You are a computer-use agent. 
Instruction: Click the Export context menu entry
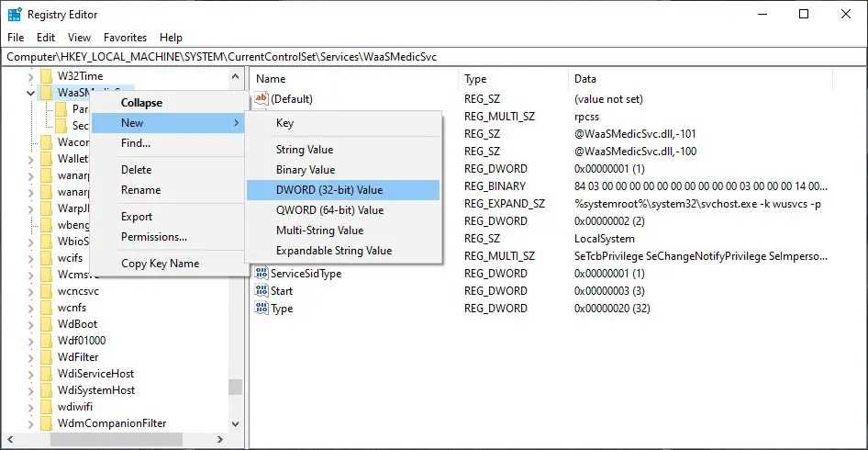point(137,217)
